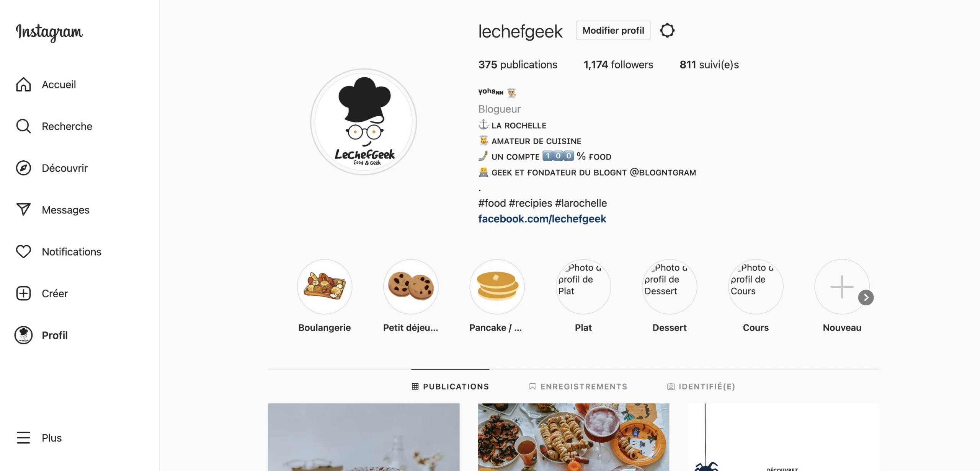
Task: Click the Recherche magnifier icon
Action: 23,126
